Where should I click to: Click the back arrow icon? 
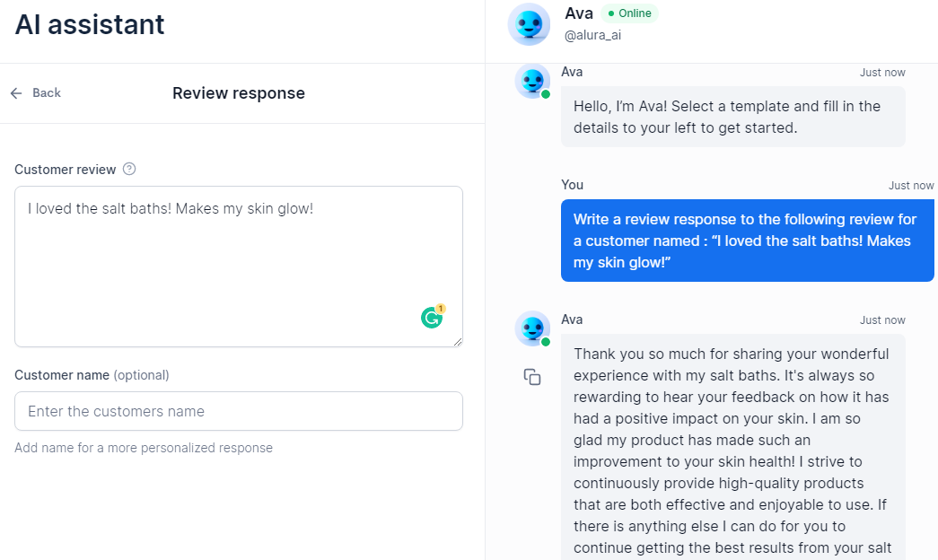[15, 92]
